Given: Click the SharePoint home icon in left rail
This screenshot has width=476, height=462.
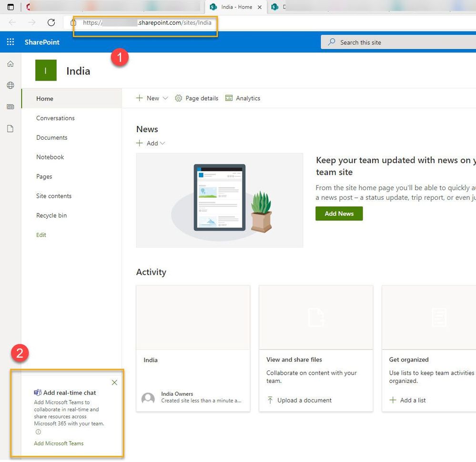Looking at the screenshot, I should coord(10,64).
